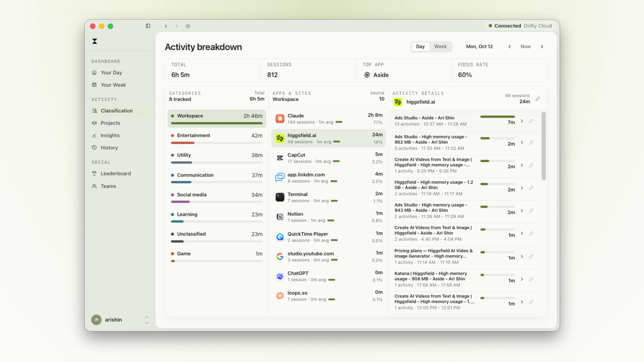Click the app.linkdm.com chat icon

280,177
